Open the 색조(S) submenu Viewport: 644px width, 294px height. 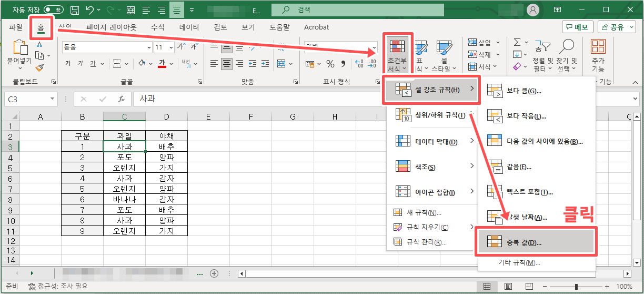point(432,167)
